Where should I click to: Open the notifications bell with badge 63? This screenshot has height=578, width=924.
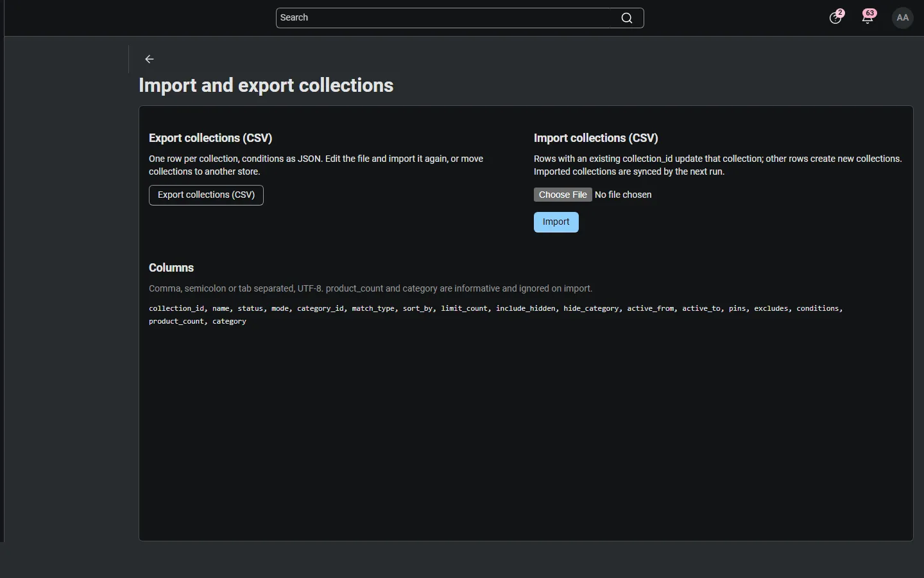coord(869,17)
